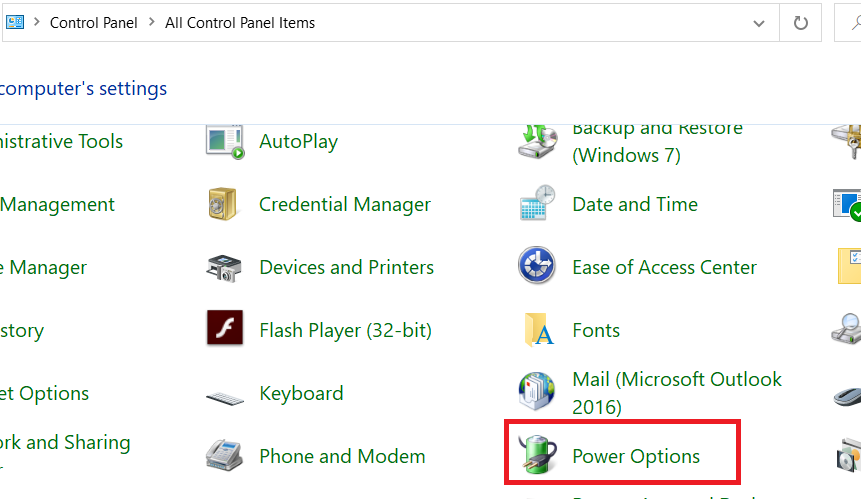
Task: Open the Date and Time icon
Action: point(537,204)
